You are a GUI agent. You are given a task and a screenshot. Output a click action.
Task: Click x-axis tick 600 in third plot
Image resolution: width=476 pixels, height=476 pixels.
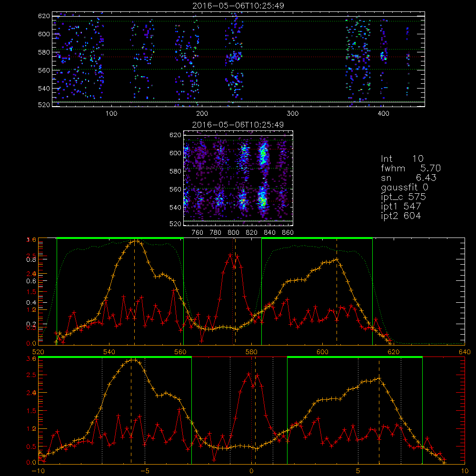pos(322,352)
